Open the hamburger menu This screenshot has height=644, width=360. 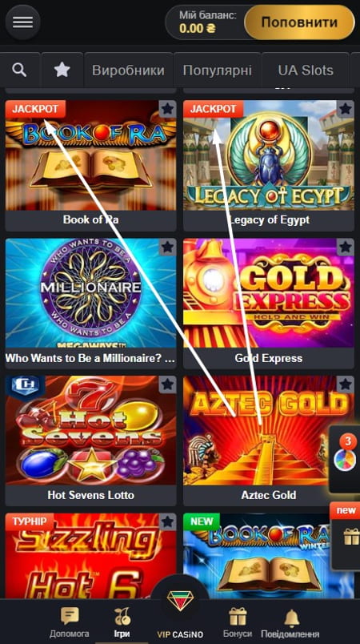(x=22, y=22)
